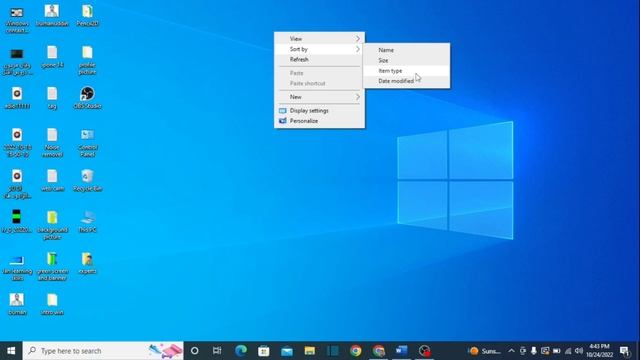The width and height of the screenshot is (640, 360).
Task: Select the Pencil2D desktop icon
Action: tap(87, 16)
